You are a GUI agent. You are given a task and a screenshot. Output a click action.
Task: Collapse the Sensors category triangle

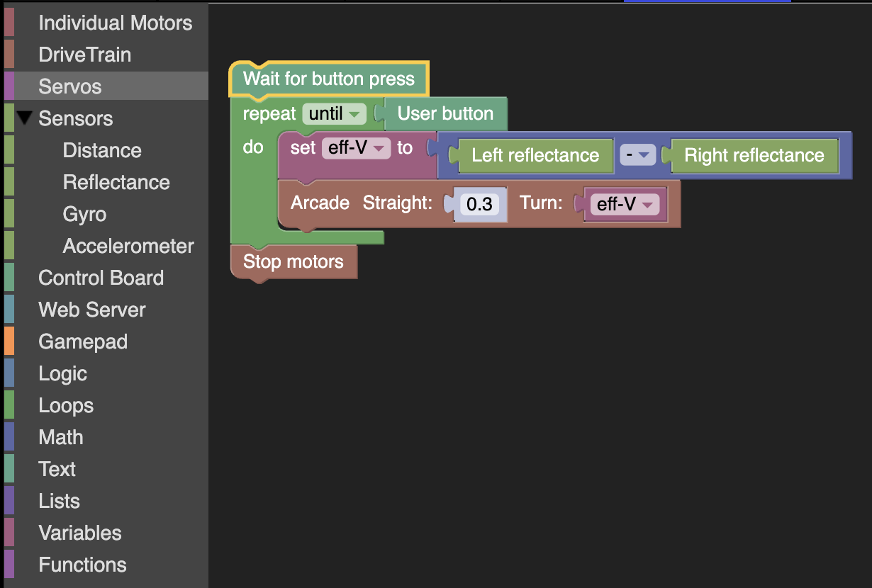(25, 118)
